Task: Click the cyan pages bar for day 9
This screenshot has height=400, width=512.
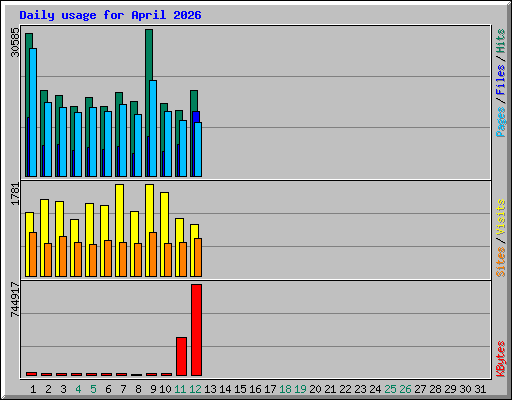Action: [x=153, y=128]
